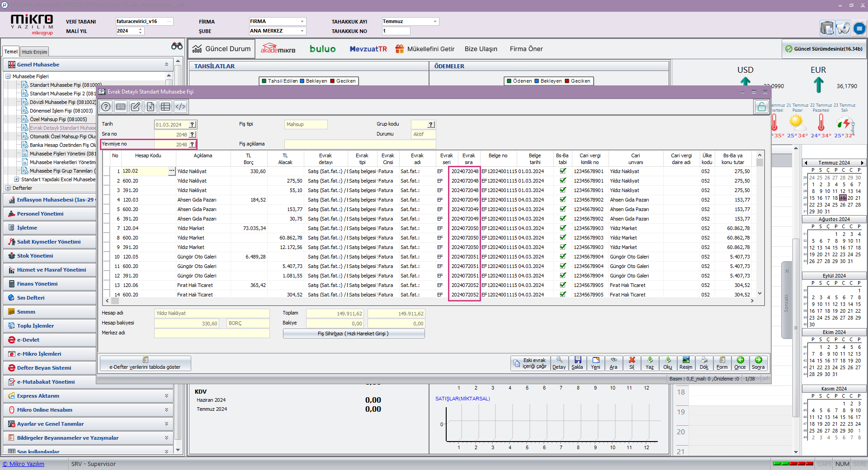Open the help question-mark toolbar icon
868x470 pixels.
(106, 107)
